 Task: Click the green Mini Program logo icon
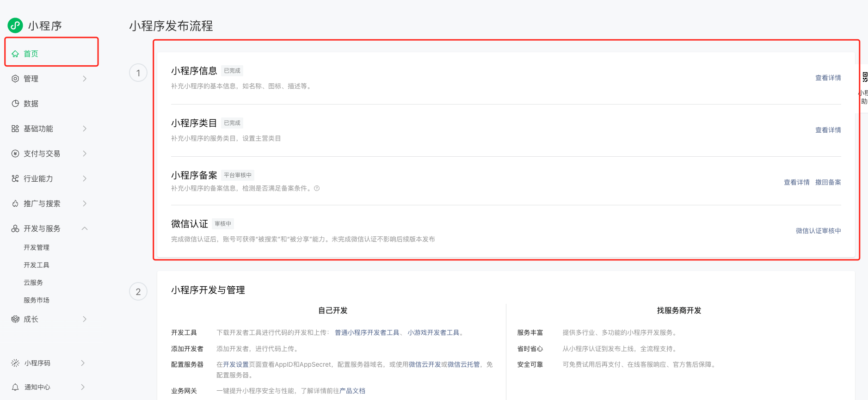coord(15,25)
